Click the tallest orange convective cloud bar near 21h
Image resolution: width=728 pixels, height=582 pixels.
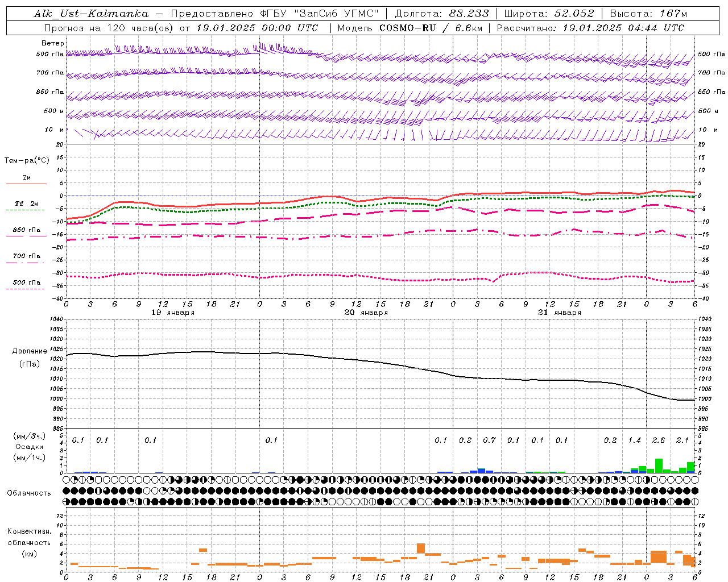click(421, 548)
